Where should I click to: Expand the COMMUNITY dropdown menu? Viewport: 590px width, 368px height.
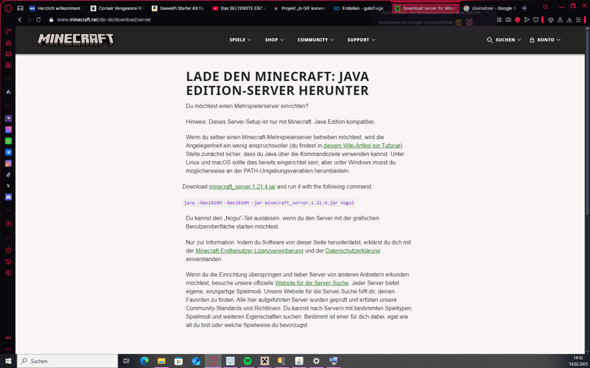click(315, 40)
